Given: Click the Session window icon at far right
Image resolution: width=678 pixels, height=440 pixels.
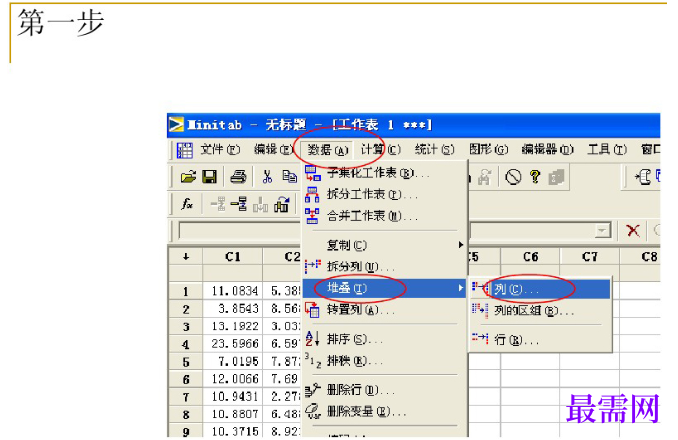Looking at the screenshot, I should [x=643, y=177].
